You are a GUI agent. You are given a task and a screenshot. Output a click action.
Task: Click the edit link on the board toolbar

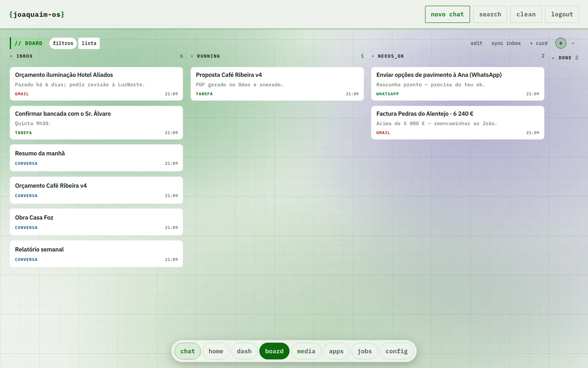click(477, 43)
